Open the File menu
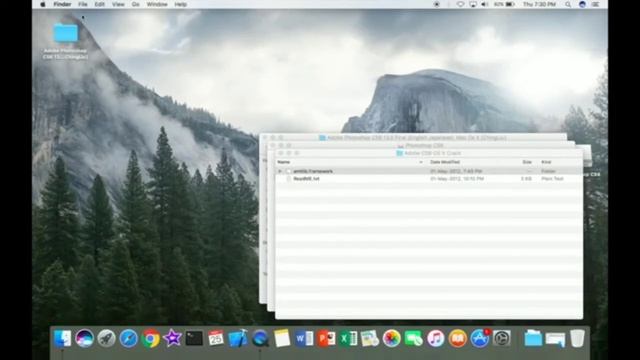The image size is (640, 360). point(83,4)
